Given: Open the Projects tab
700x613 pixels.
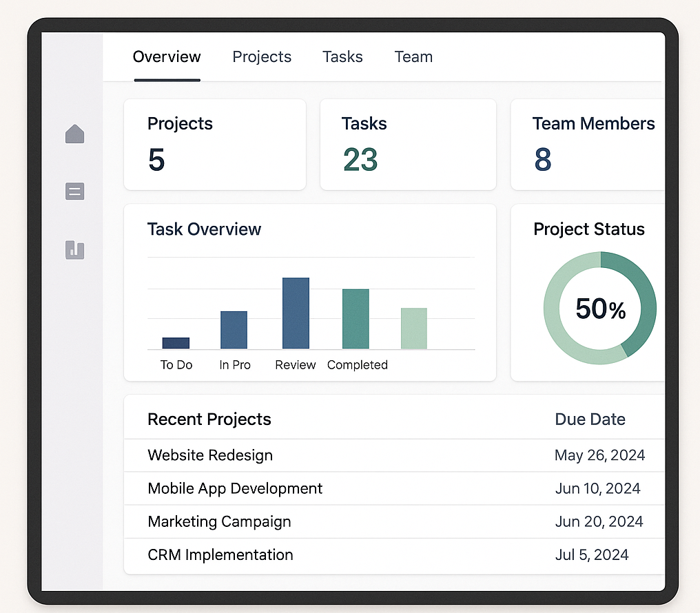Looking at the screenshot, I should click(262, 57).
